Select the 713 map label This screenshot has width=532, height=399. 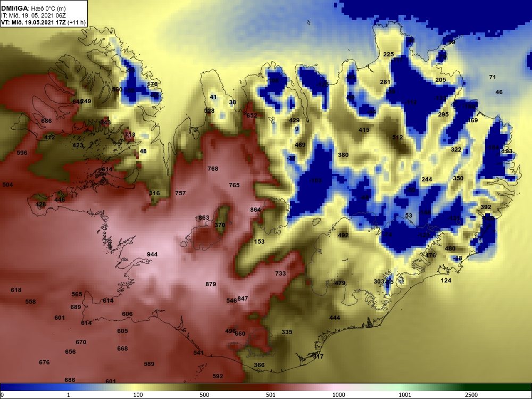point(130,135)
